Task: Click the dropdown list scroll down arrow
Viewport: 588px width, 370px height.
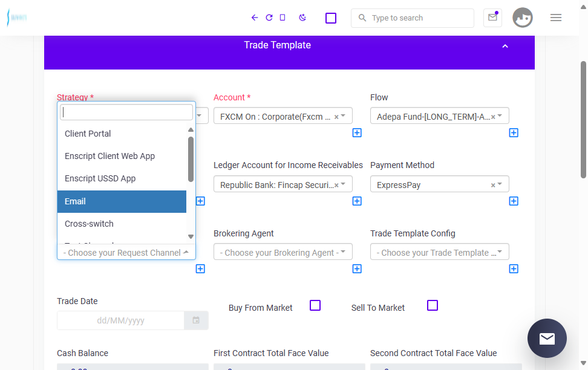Action: click(191, 236)
